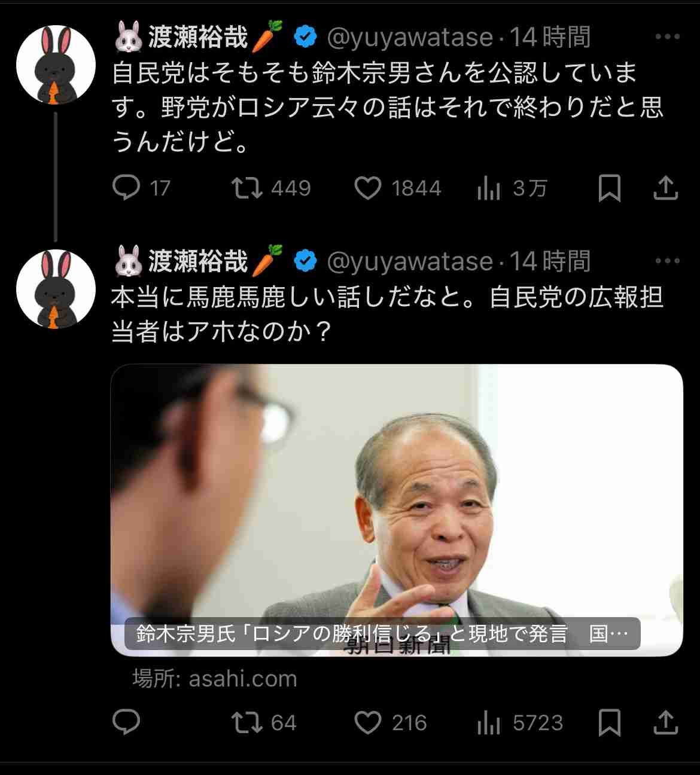Open rabbit avatar profile on first tweet
700x775 pixels.
click(x=56, y=65)
